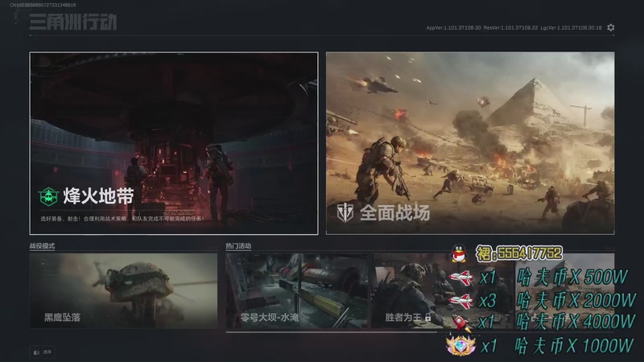
Task: Click the scrollbar under the 热门活动 cards
Action: point(332,332)
